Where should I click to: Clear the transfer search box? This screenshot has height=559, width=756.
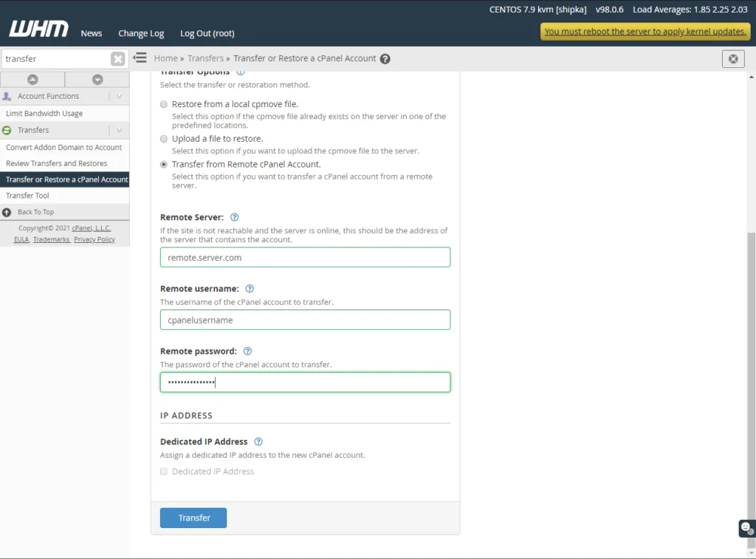118,58
